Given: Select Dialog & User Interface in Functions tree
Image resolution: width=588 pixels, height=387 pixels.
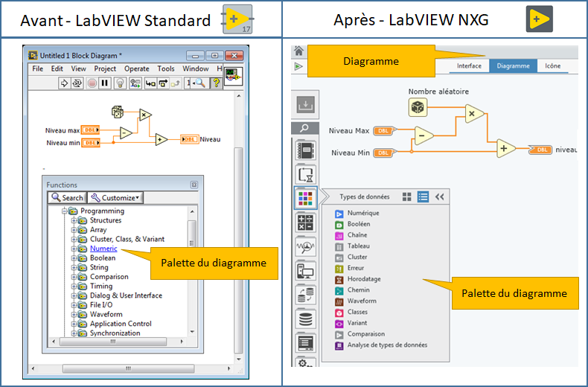Looking at the screenshot, I should tap(126, 295).
